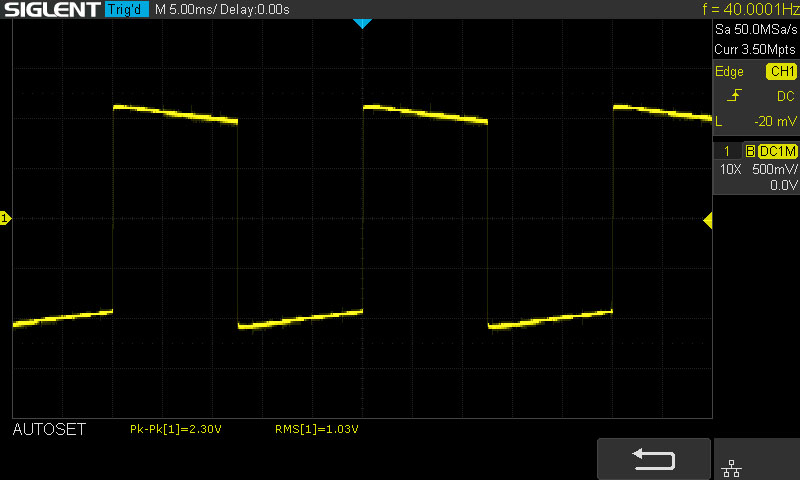This screenshot has height=480, width=800.
Task: Click the RMS[1]=1.03V measurement
Action: 316,430
